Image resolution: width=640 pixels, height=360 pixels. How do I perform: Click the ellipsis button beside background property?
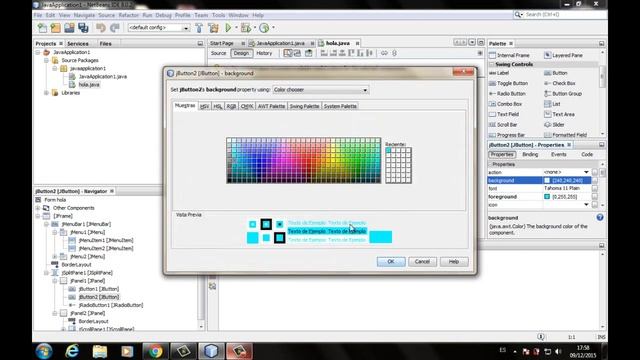[x=595, y=180]
